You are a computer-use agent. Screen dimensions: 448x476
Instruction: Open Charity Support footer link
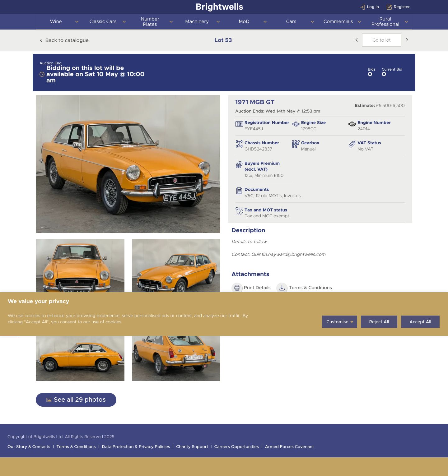tap(192, 447)
